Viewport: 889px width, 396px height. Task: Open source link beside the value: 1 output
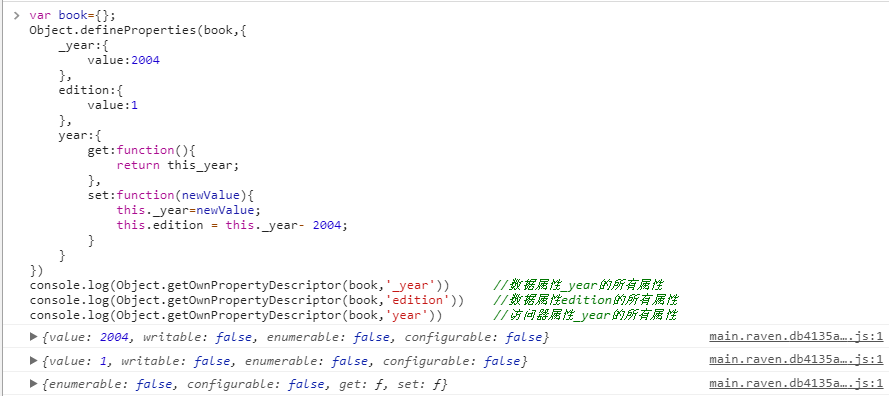pyautogui.click(x=795, y=360)
